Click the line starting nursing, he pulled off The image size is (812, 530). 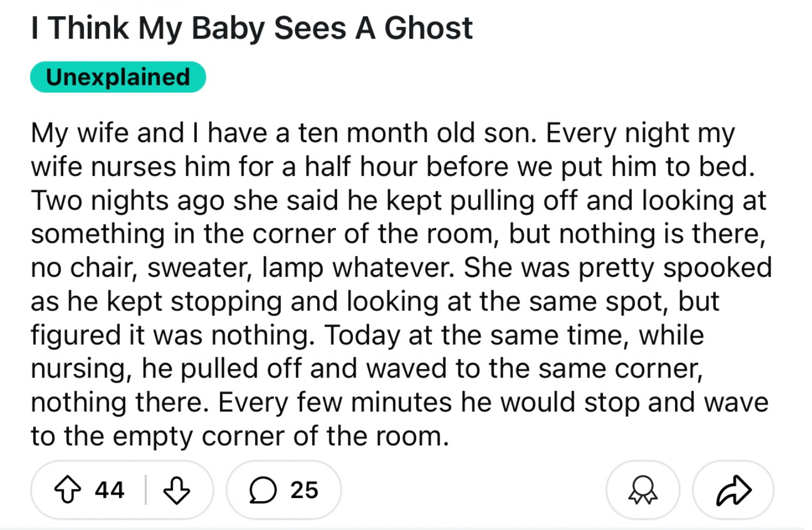point(367,369)
